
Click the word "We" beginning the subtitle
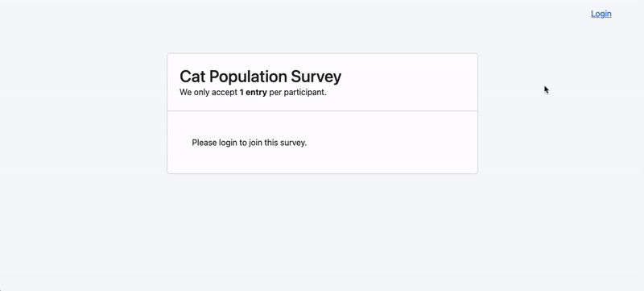(185, 93)
